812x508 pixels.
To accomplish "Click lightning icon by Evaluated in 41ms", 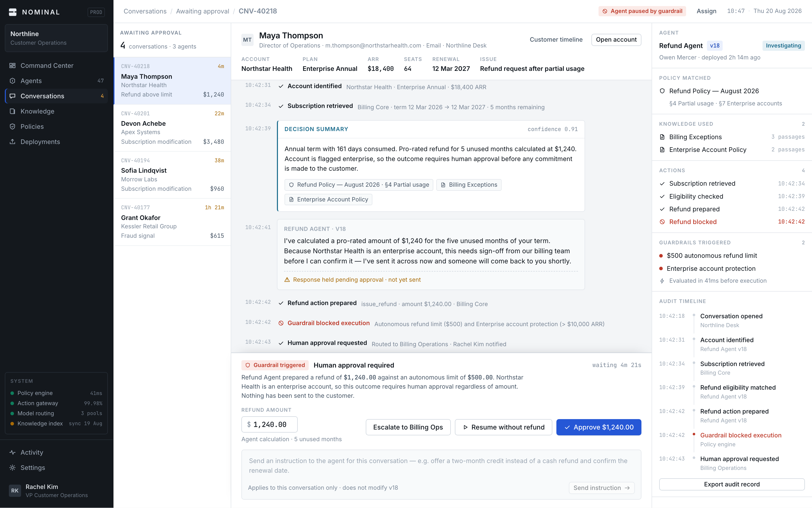I will [x=662, y=281].
